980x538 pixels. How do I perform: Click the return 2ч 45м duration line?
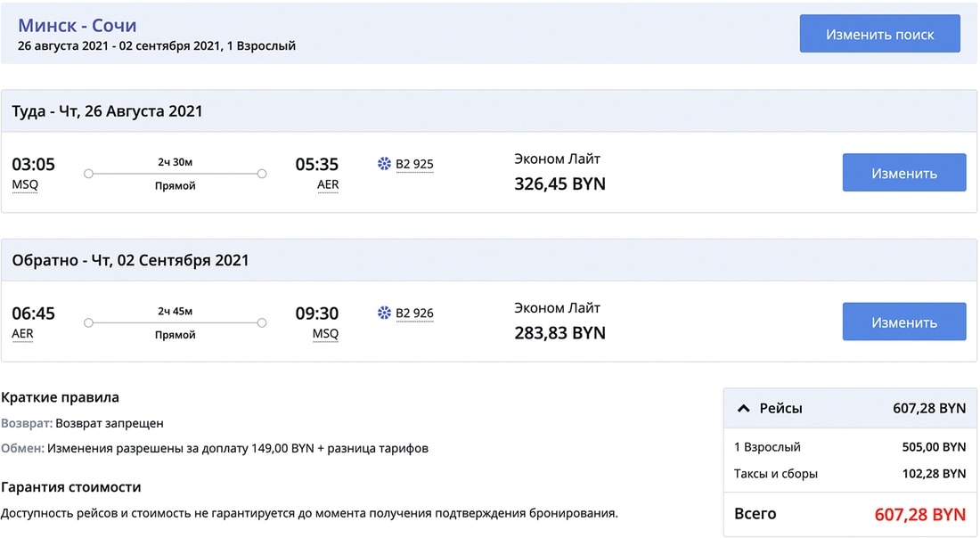point(175,322)
